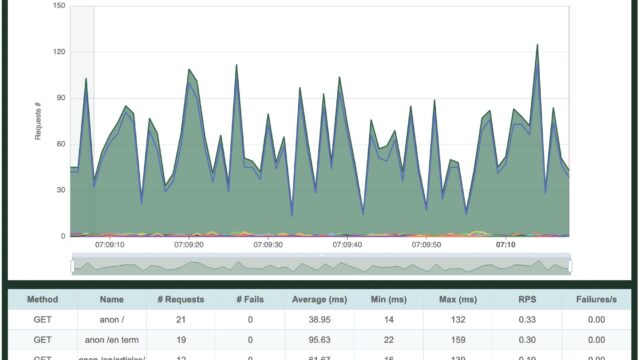Click failures/s 0.00 in 'anon /' row
Image resolution: width=640 pixels, height=360 pixels.
[596, 320]
